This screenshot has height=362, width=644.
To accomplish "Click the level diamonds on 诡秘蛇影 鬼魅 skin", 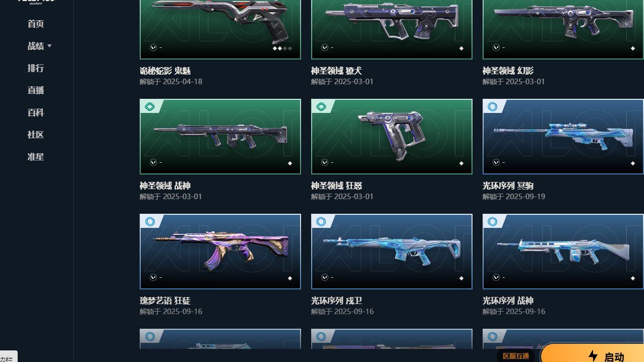I will (x=282, y=48).
